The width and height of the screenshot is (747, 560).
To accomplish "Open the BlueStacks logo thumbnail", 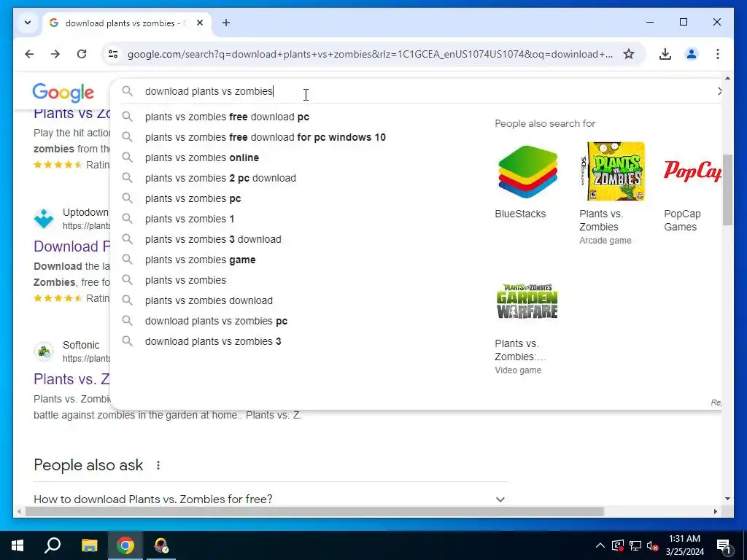I will click(527, 172).
